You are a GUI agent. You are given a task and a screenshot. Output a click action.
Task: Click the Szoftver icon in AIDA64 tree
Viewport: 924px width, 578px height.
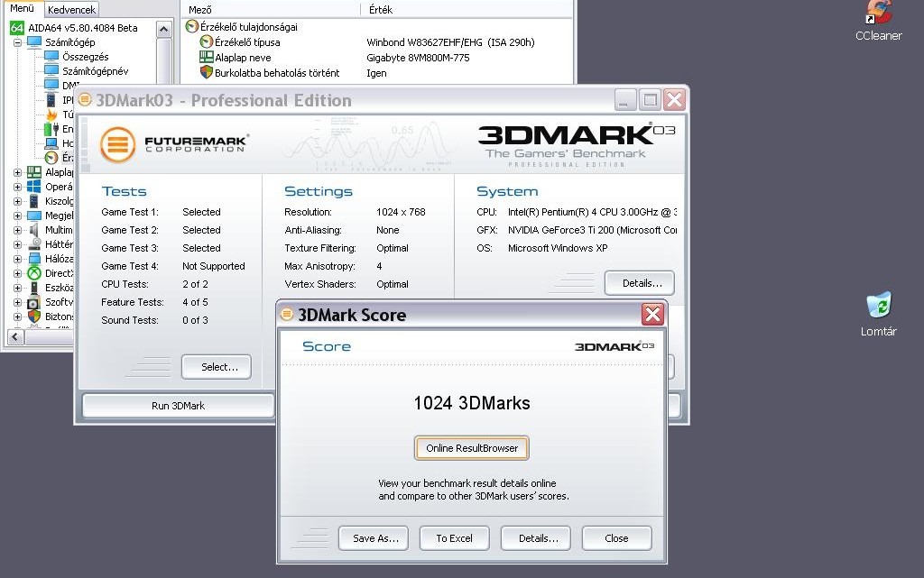tap(34, 302)
